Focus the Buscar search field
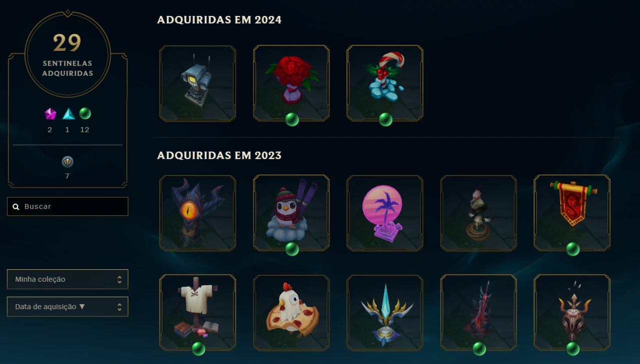This screenshot has height=364, width=640. pos(67,206)
